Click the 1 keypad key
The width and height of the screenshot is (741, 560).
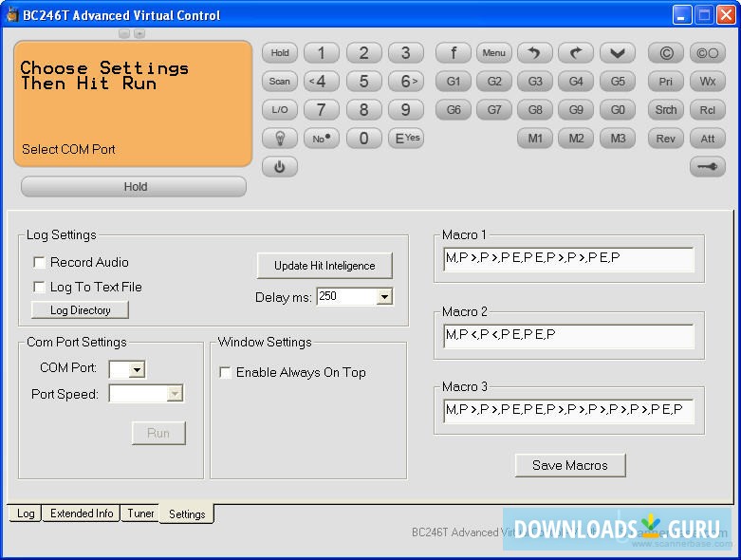coord(322,53)
